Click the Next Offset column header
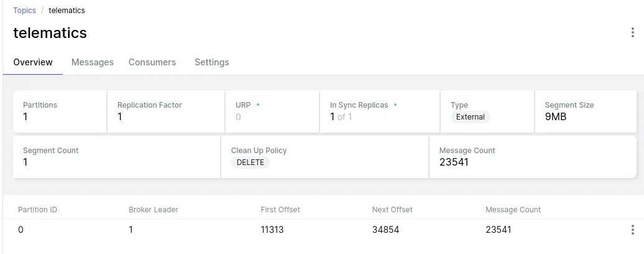 (392, 210)
